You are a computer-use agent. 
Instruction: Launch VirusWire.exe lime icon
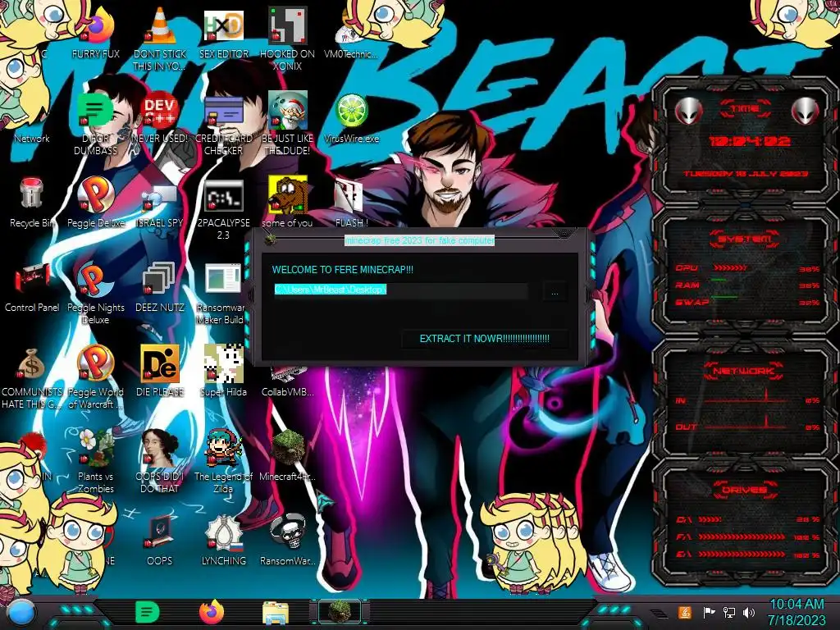351,111
